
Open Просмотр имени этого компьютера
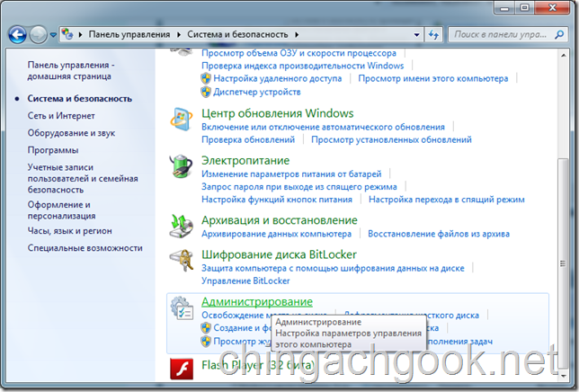pyautogui.click(x=433, y=78)
